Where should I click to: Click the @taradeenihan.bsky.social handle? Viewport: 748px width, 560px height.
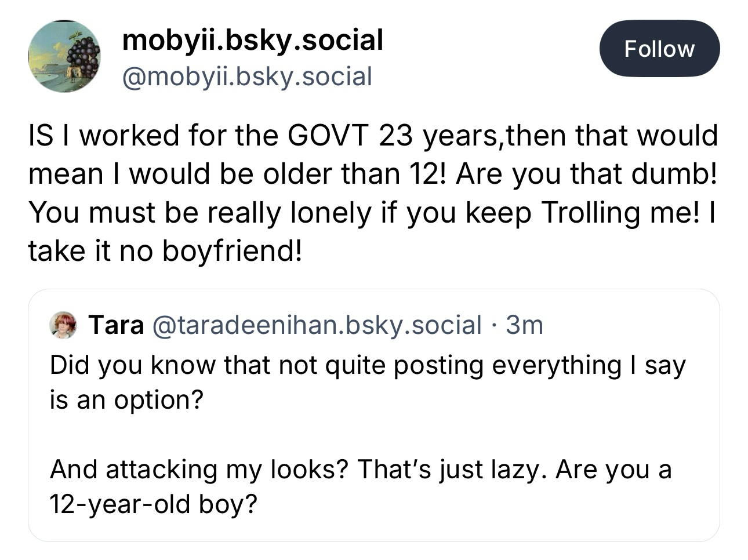coord(317,325)
